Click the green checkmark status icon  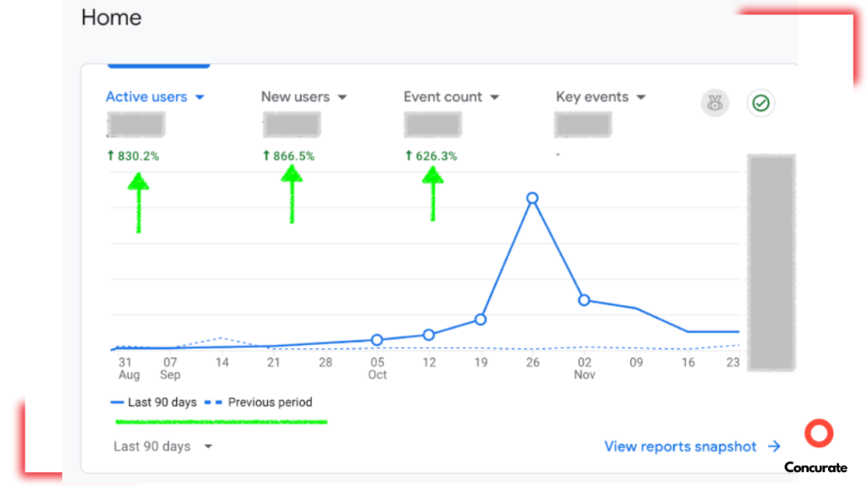(760, 103)
